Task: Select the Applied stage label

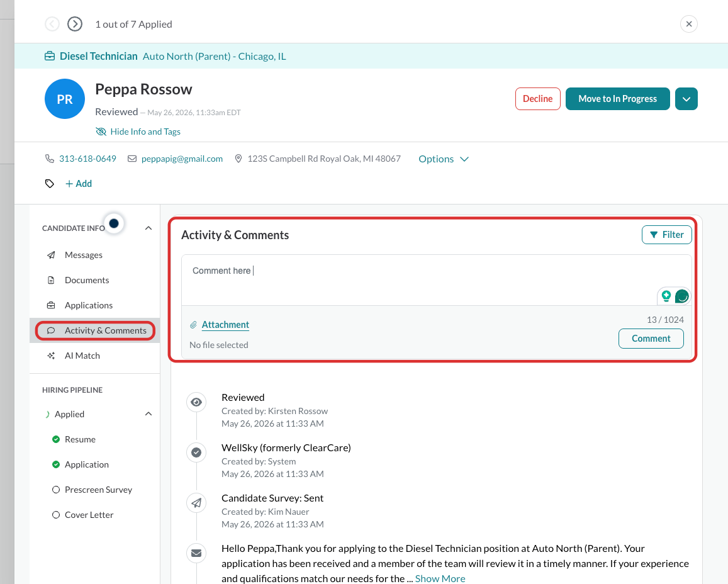Action: (x=70, y=414)
